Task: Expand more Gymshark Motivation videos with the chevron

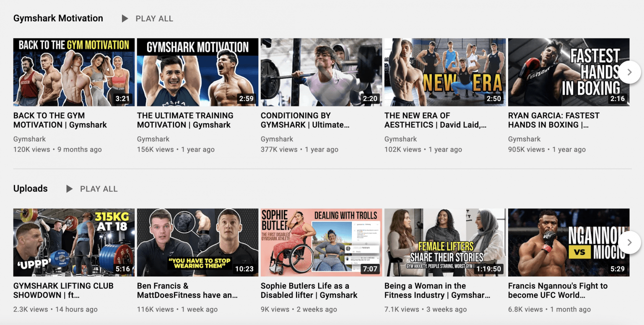Action: click(629, 72)
